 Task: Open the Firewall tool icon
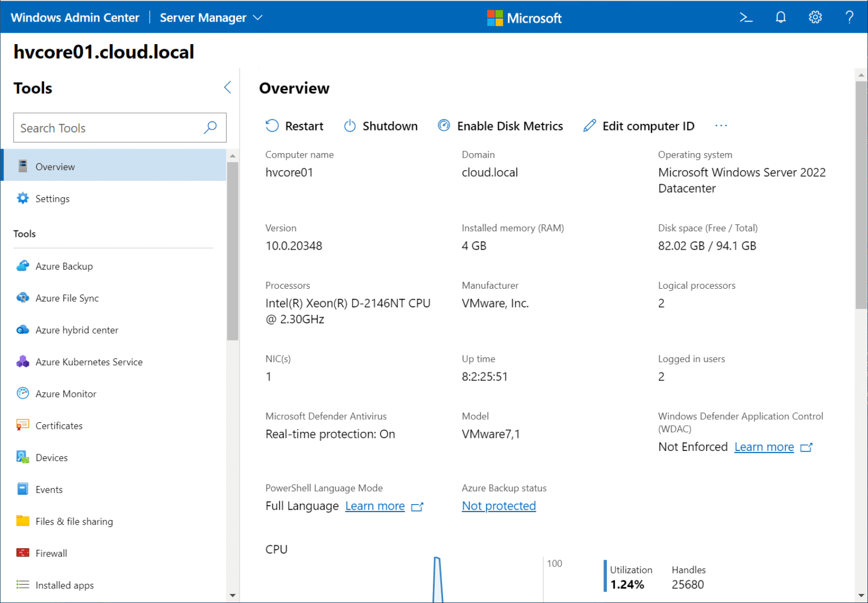pos(23,553)
